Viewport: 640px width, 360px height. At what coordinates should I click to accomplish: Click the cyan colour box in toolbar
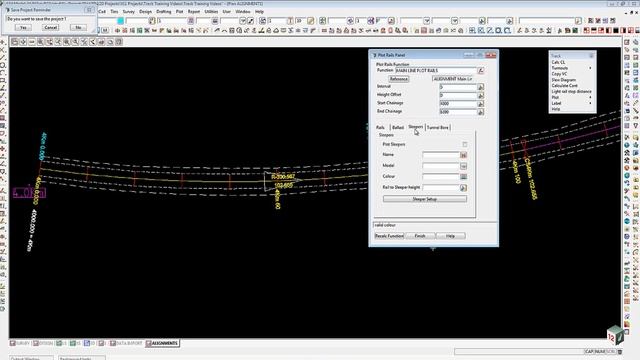[120, 20]
